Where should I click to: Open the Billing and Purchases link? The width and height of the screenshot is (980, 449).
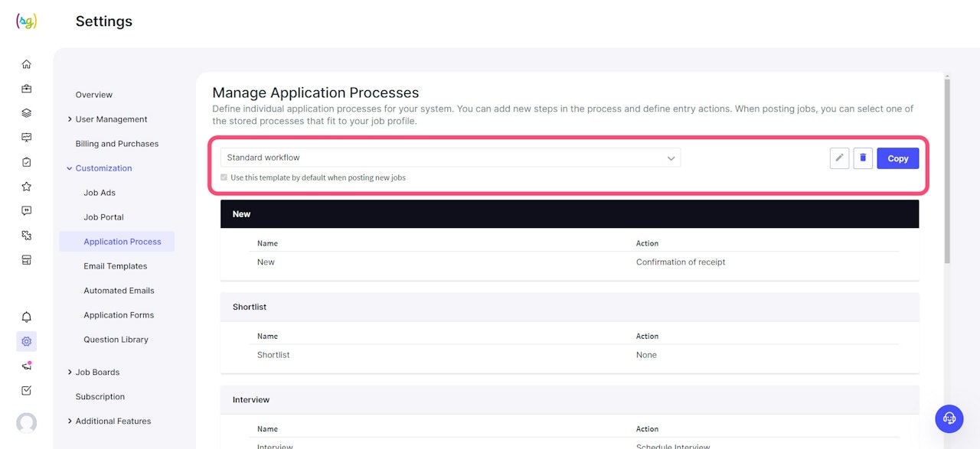click(117, 144)
